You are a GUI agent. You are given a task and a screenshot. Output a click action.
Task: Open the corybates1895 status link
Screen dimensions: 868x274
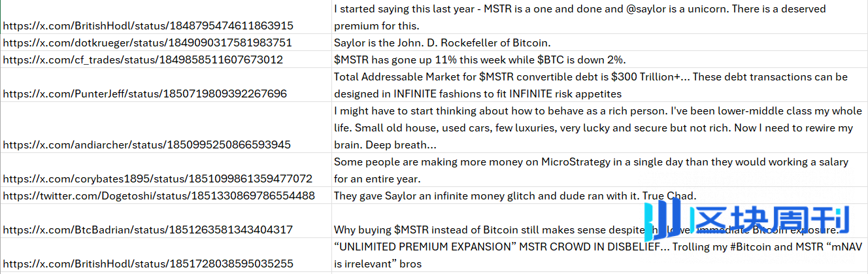[158, 179]
